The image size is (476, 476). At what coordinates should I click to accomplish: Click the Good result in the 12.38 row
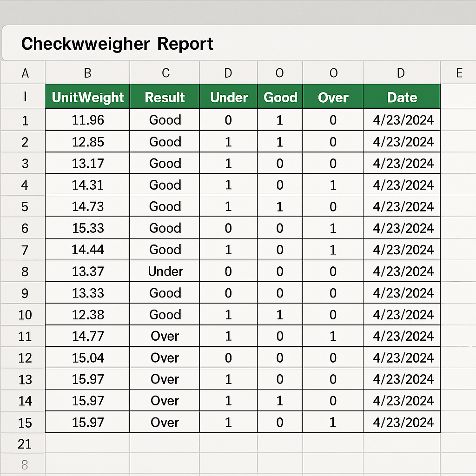pyautogui.click(x=165, y=315)
